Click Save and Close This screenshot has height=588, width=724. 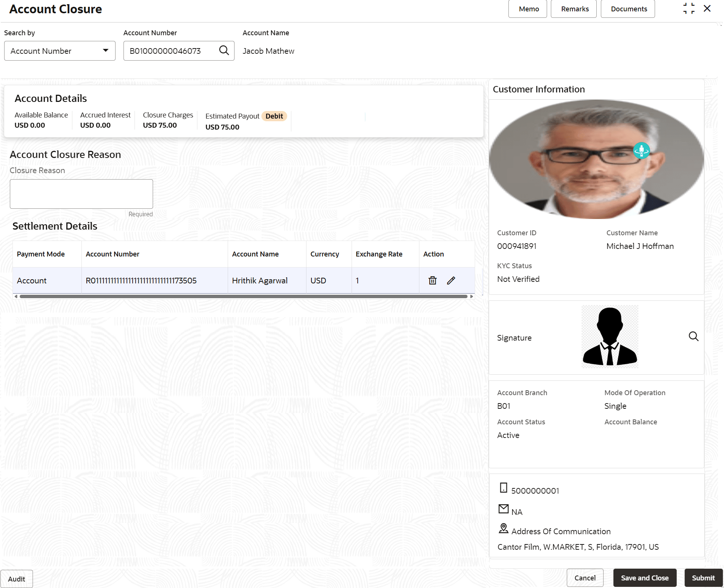pyautogui.click(x=645, y=578)
